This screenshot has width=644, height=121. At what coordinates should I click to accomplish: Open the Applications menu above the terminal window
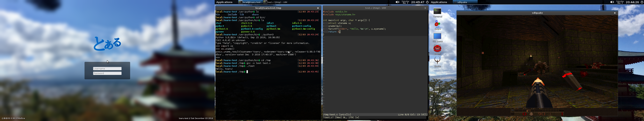224,2
